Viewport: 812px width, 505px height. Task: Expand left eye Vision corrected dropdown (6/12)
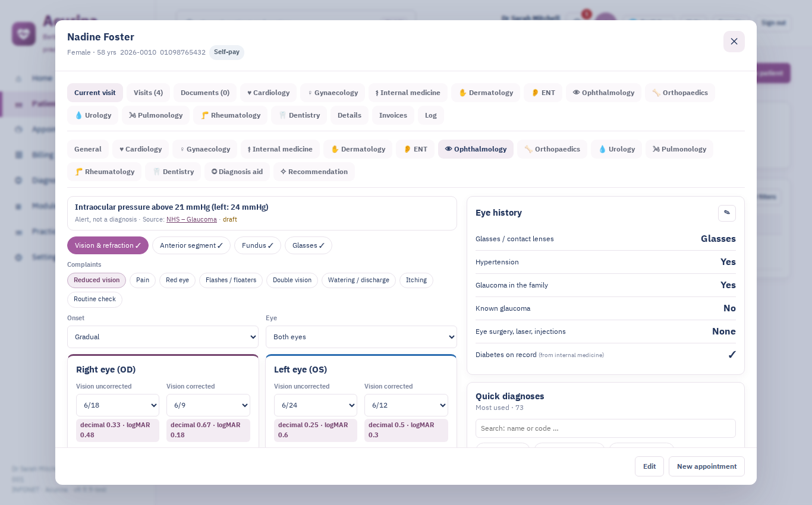tap(406, 405)
